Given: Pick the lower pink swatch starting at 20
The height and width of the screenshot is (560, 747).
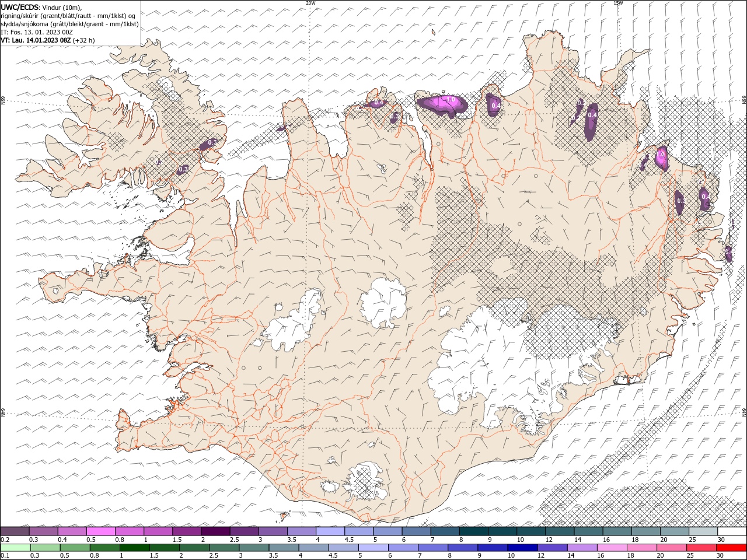Looking at the screenshot, I should point(672,548).
